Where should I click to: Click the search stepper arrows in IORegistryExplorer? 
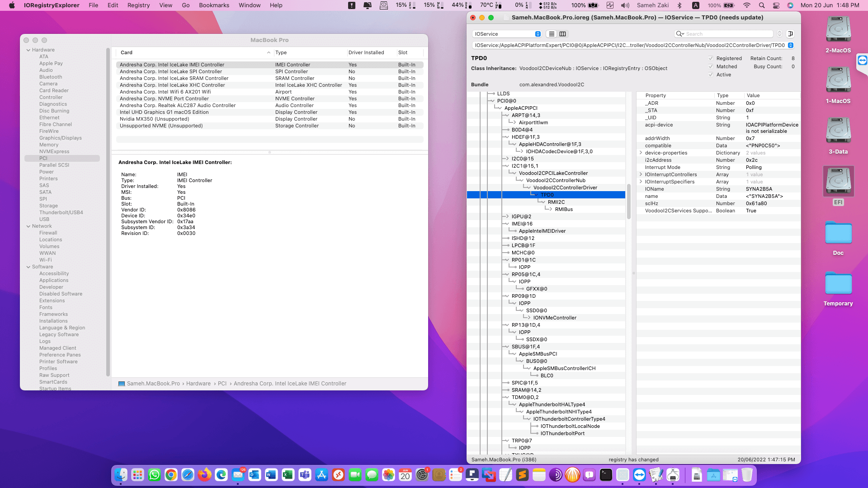(779, 34)
